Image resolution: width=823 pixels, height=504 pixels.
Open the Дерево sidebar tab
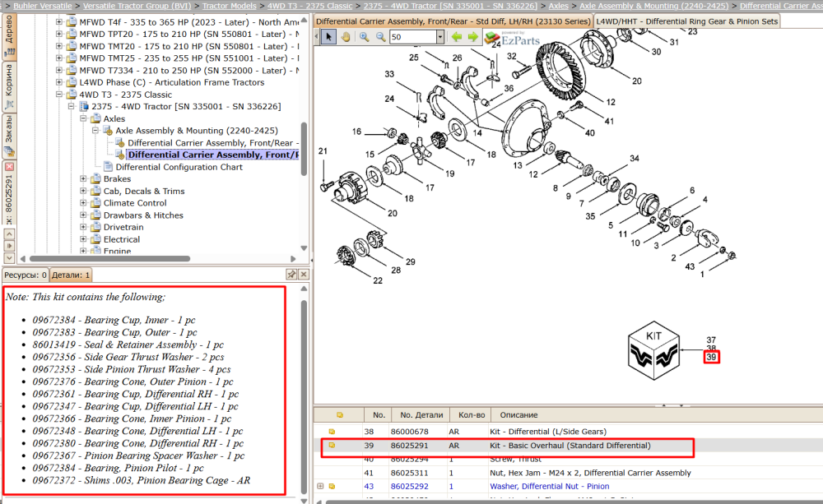pos(9,35)
